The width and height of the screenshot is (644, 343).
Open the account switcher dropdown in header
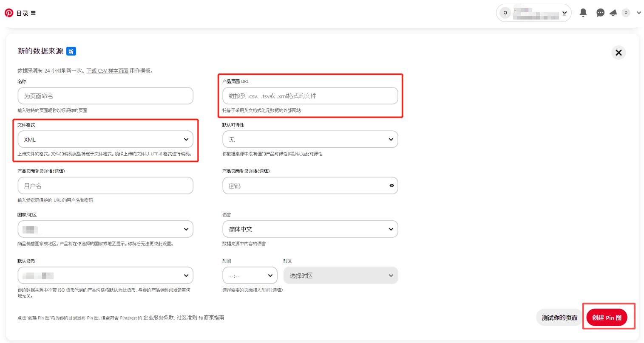click(x=533, y=13)
